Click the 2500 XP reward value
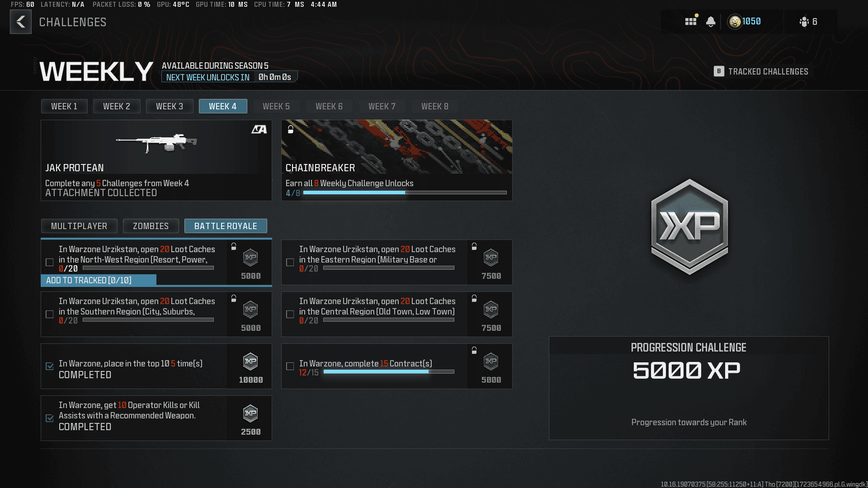The image size is (868, 488). 251,432
